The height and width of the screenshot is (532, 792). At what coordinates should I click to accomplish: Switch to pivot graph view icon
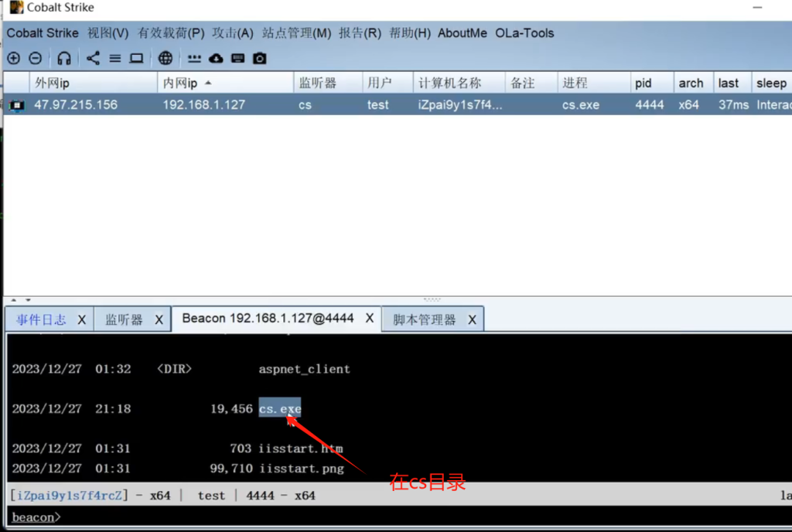click(93, 59)
